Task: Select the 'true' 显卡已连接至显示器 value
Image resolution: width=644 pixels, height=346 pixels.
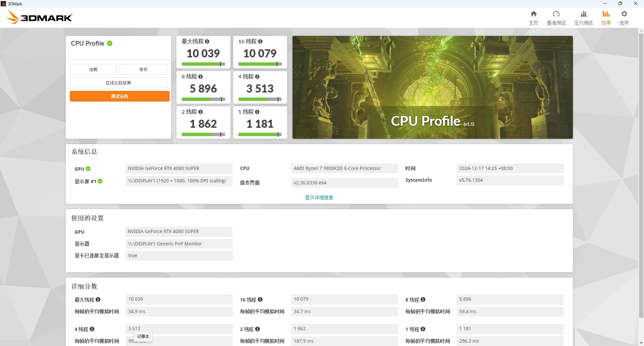Action: click(x=179, y=255)
